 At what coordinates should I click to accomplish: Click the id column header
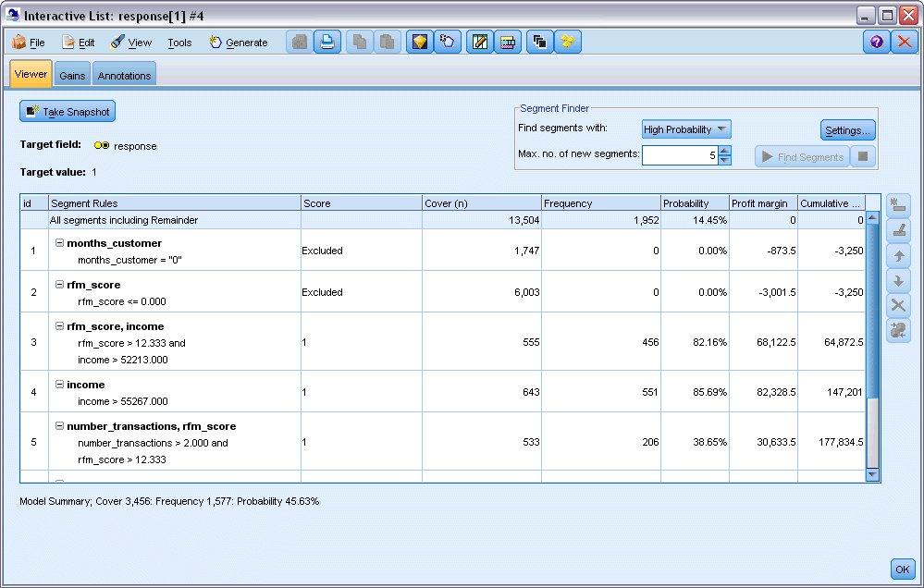coord(34,203)
